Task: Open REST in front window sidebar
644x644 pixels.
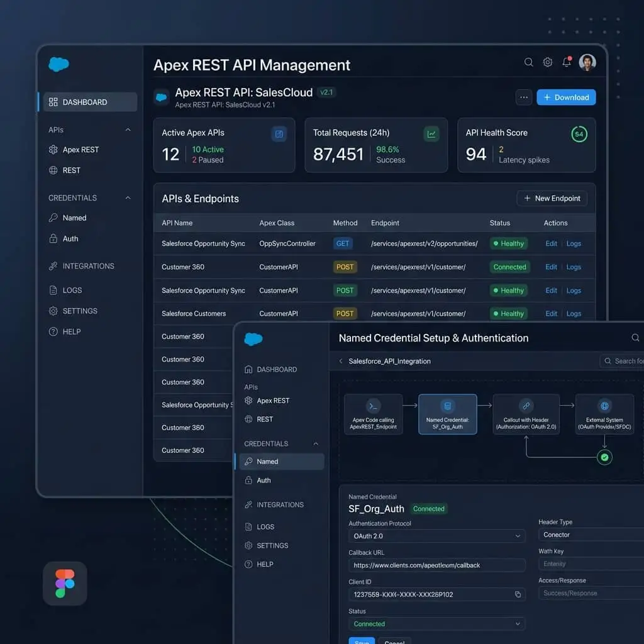Action: pos(258,419)
